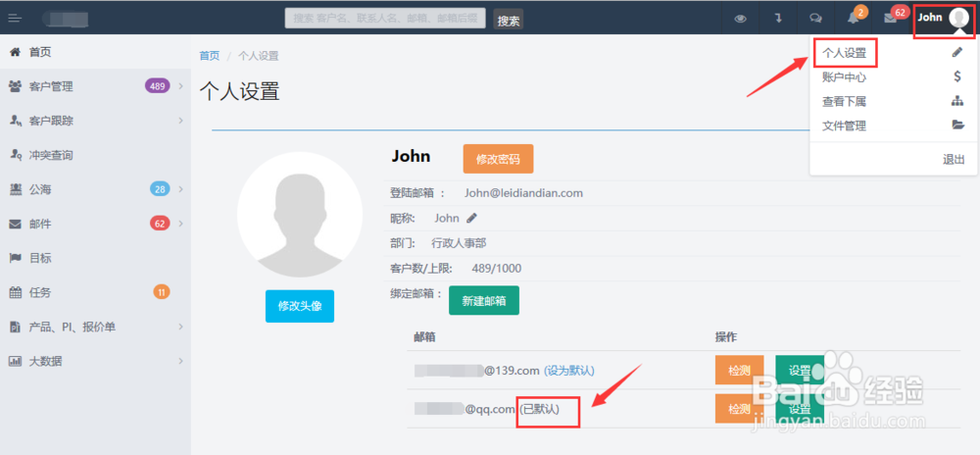Click the 搜索 button
This screenshot has width=980, height=455.
pyautogui.click(x=508, y=19)
